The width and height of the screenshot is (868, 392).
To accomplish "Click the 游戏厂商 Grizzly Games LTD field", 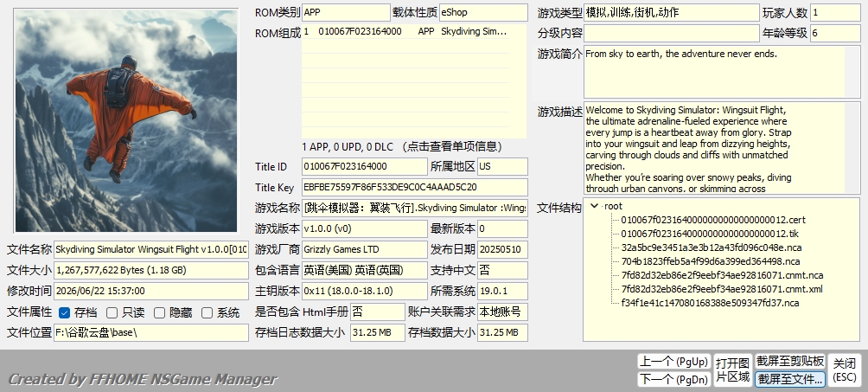I will tap(364, 249).
